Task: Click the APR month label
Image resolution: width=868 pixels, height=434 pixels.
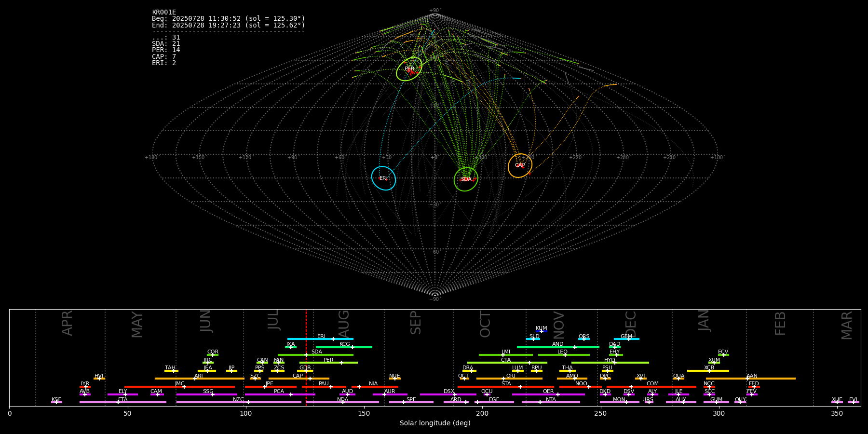Action: [x=67, y=323]
